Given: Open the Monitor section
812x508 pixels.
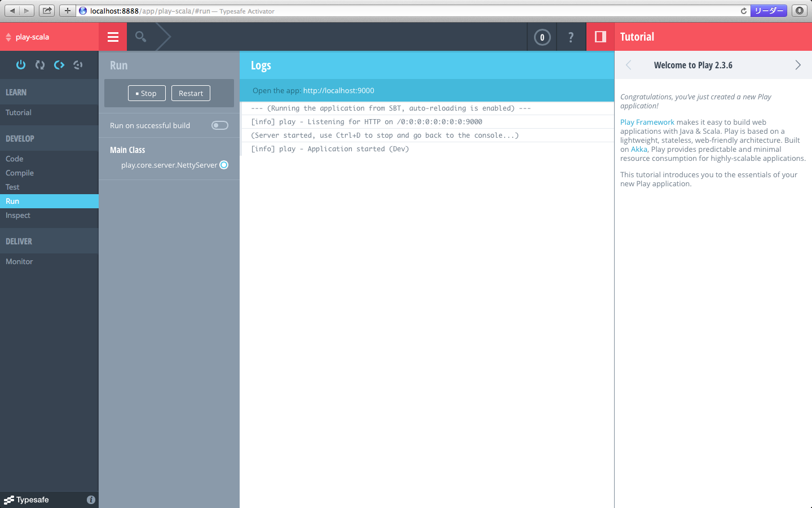Looking at the screenshot, I should (x=49, y=261).
